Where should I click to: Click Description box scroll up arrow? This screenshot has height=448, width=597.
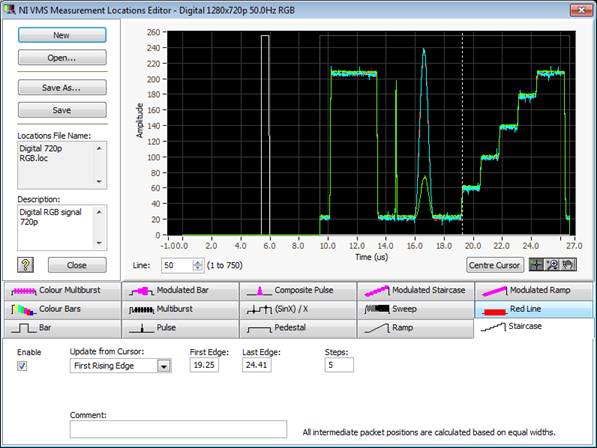(x=99, y=212)
